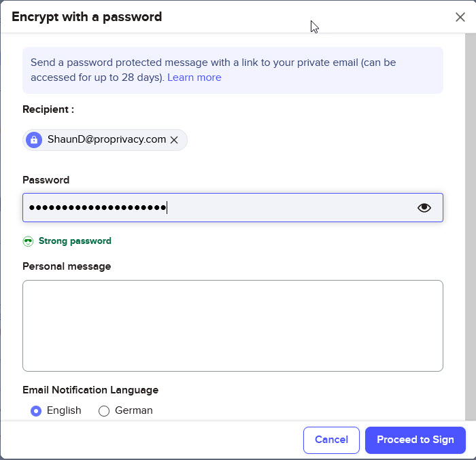
Task: Select German notification language
Action: tap(104, 411)
